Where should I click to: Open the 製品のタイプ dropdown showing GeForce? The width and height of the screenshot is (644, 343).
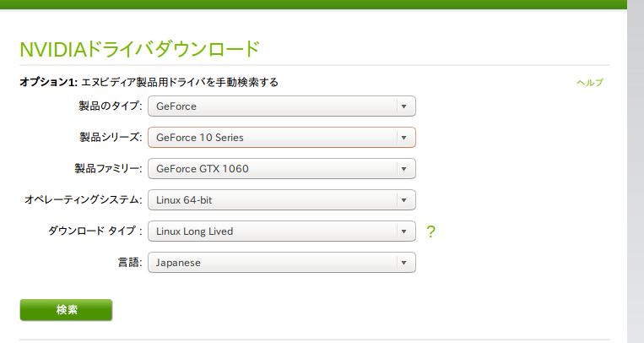282,106
